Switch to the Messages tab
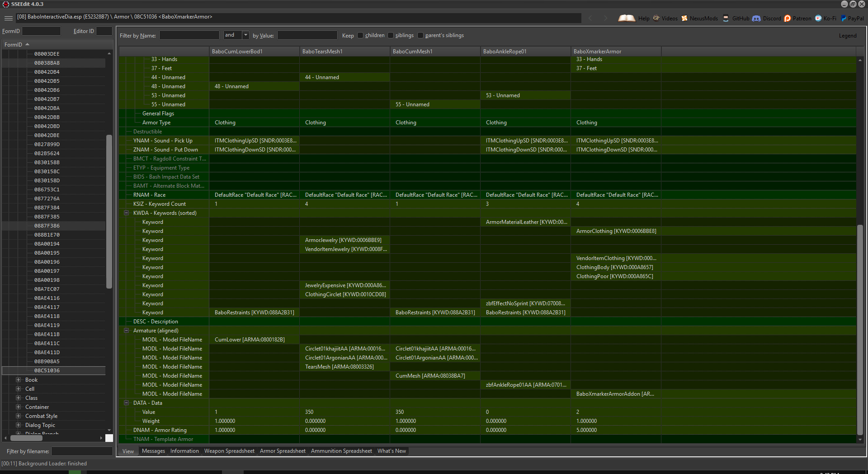This screenshot has height=474, width=868. 153,451
